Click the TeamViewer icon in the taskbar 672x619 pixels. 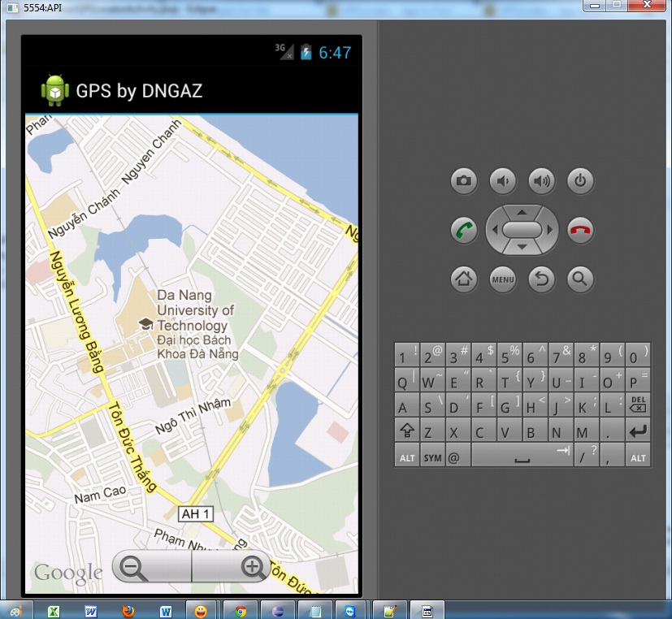pyautogui.click(x=350, y=610)
